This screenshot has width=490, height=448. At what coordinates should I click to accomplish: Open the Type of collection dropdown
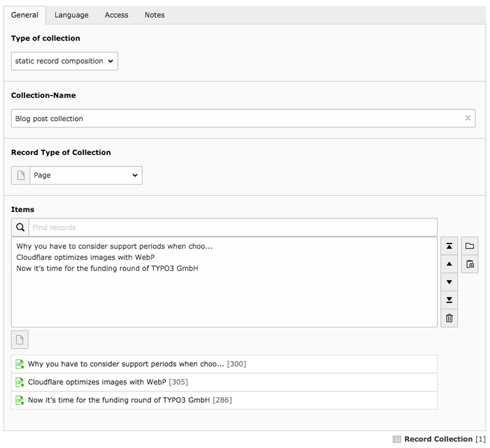pos(65,61)
